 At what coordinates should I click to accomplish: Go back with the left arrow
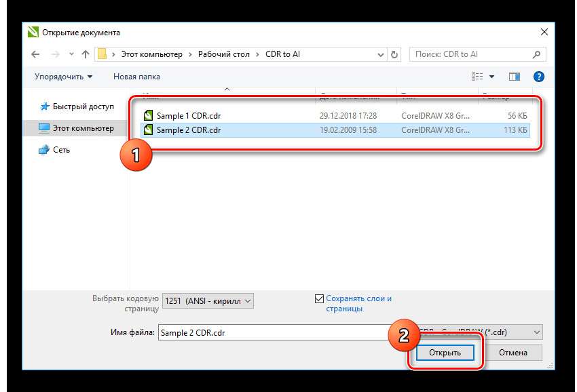[x=35, y=54]
